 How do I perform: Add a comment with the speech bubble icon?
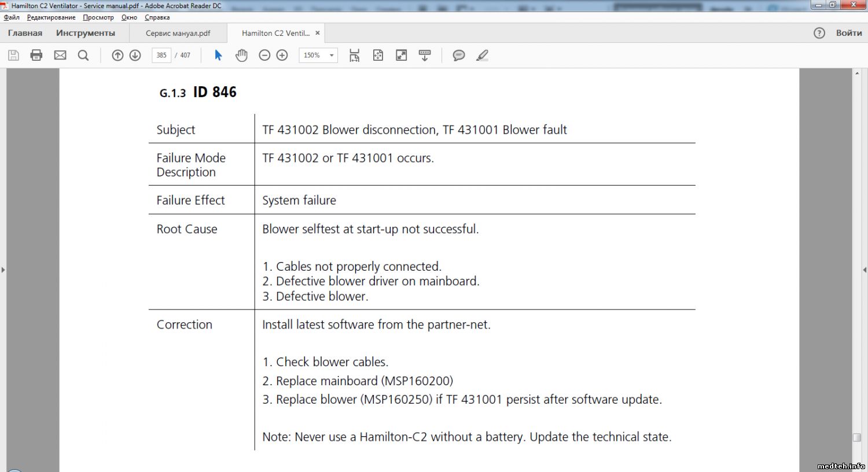pos(459,56)
